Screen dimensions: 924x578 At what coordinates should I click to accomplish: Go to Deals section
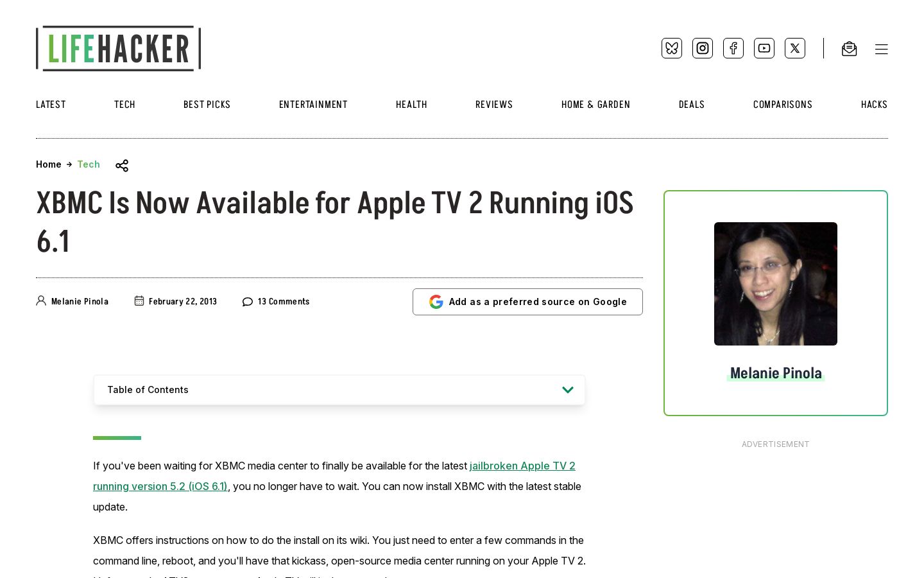click(x=692, y=105)
